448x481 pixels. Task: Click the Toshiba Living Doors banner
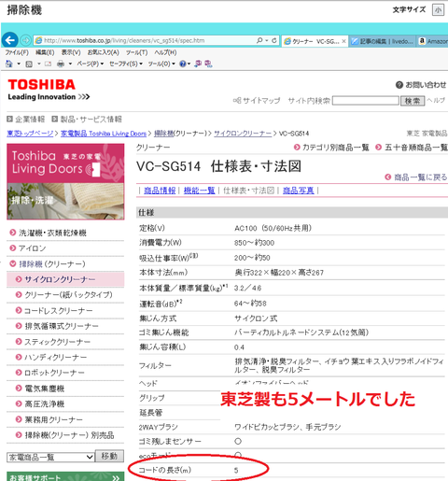[x=65, y=181]
